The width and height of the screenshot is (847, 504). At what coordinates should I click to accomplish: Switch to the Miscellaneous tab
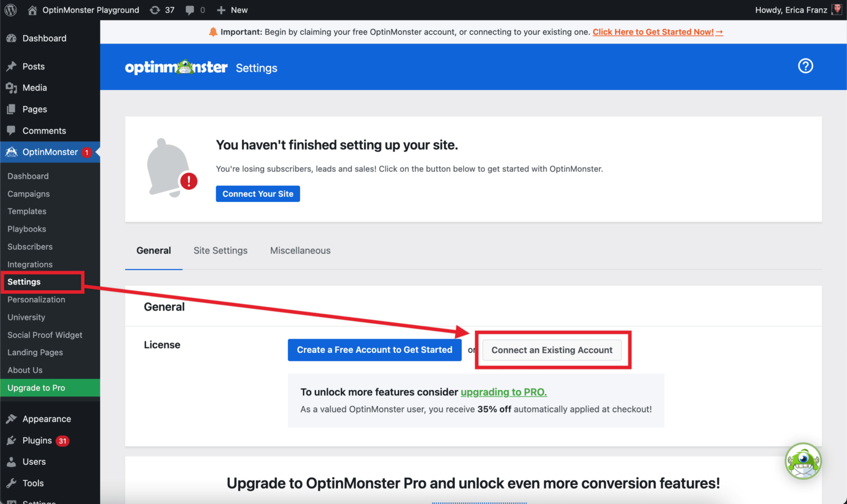tap(300, 250)
